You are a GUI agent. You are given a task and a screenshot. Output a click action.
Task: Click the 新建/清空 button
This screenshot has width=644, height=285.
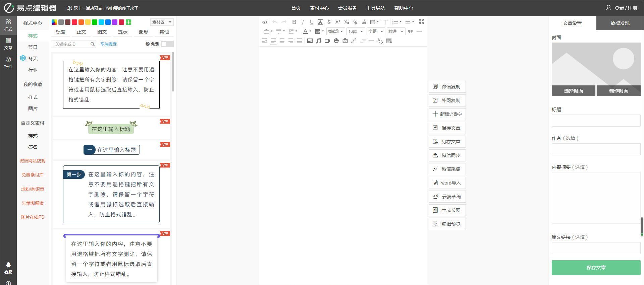(447, 114)
